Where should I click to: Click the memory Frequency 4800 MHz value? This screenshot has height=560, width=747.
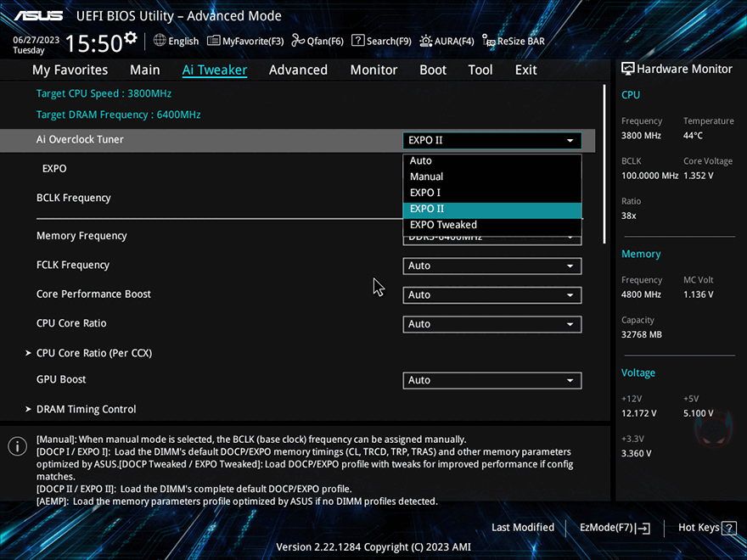coord(641,294)
